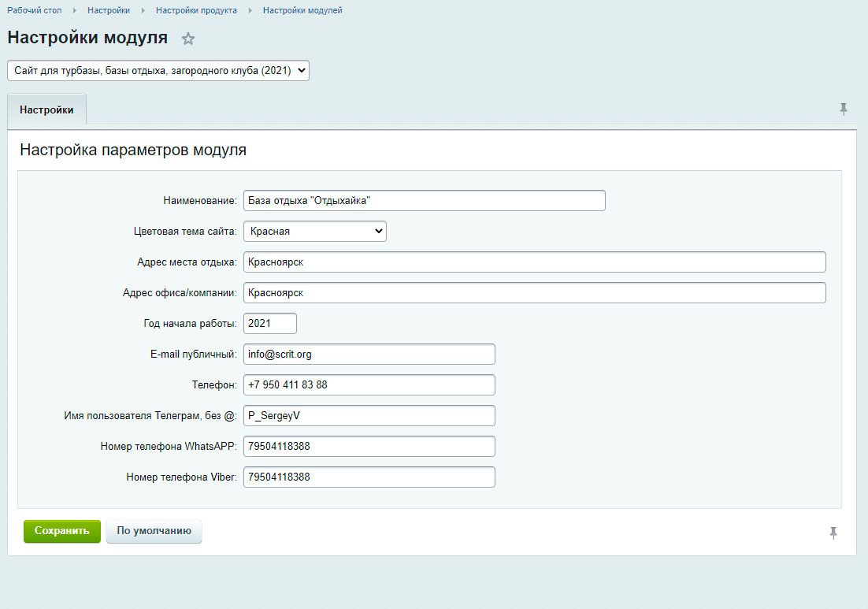
Task: Add page to favorites with star icon
Action: click(188, 39)
